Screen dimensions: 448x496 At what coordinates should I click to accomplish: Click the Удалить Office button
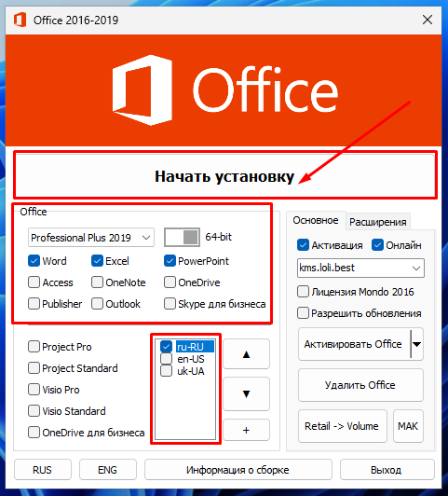tap(360, 385)
